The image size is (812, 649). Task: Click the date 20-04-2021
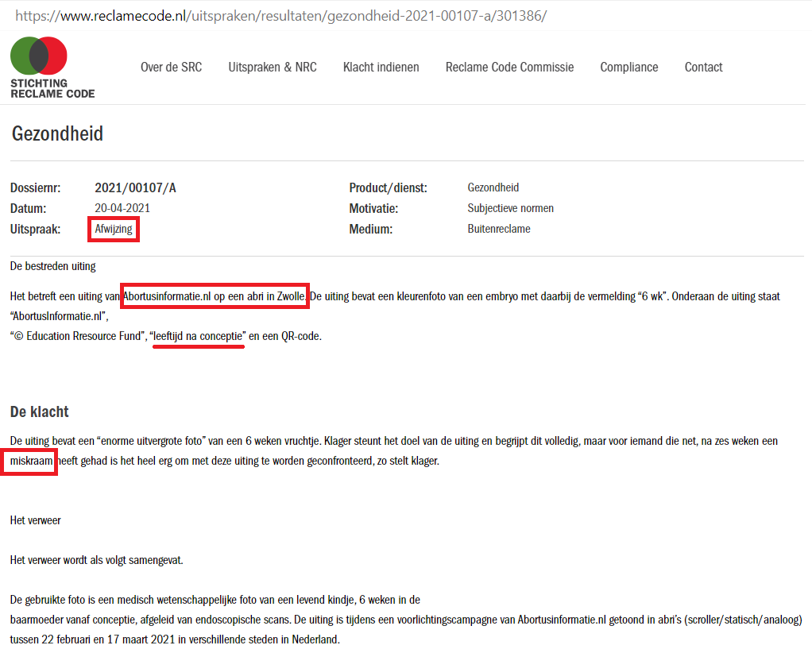[122, 208]
